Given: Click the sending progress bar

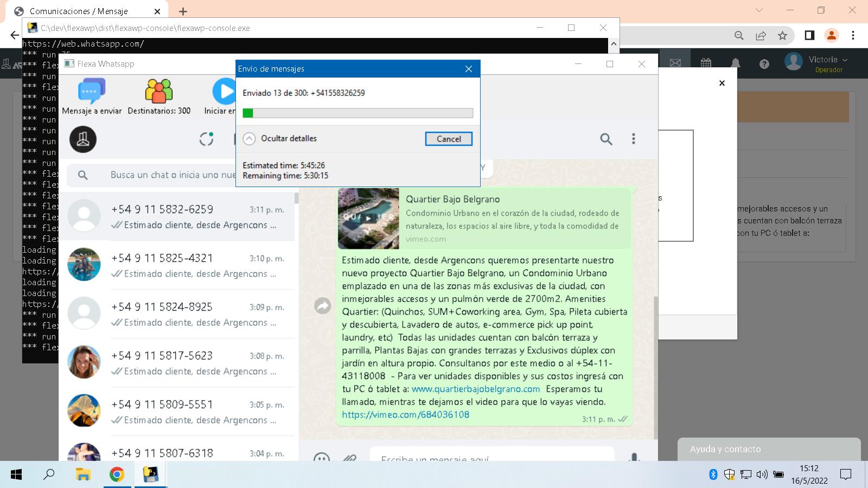Looking at the screenshot, I should pyautogui.click(x=358, y=113).
